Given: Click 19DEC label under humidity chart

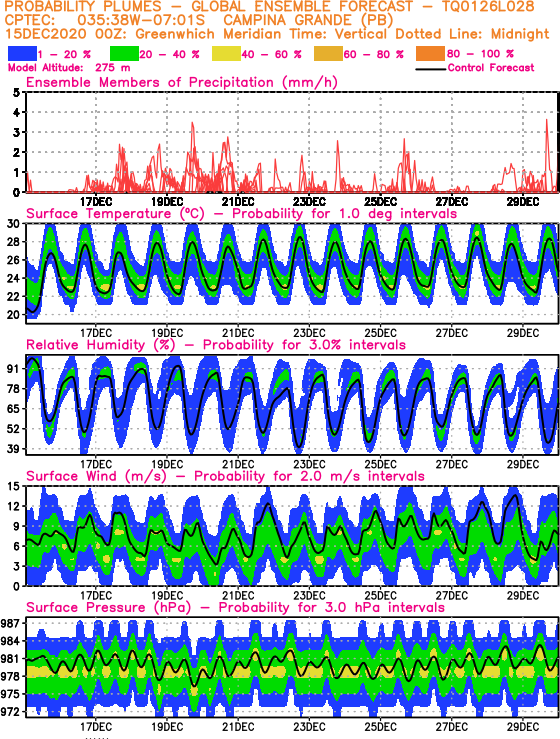Looking at the screenshot, I should (x=167, y=464).
